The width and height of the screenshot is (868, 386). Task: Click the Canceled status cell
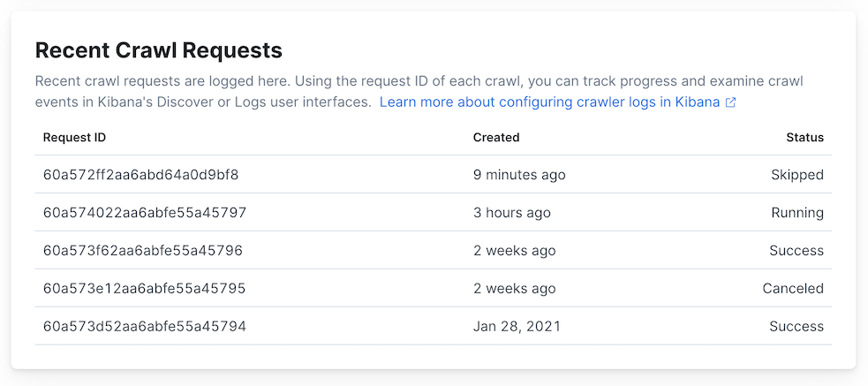793,289
